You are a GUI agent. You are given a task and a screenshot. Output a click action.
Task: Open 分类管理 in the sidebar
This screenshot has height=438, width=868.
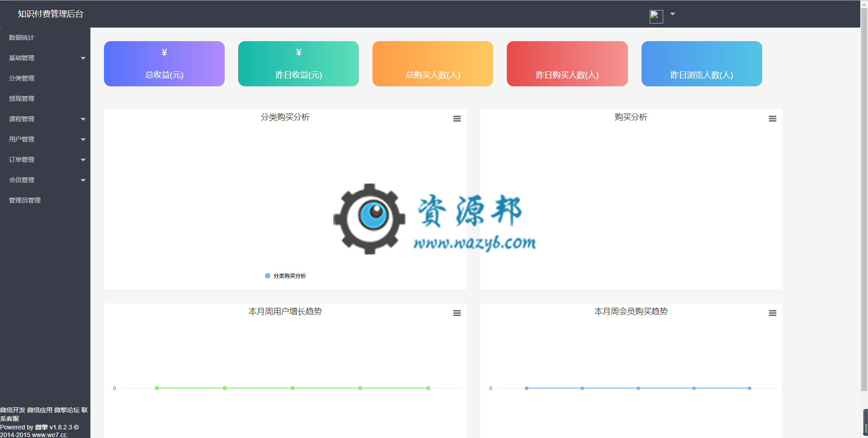tap(22, 78)
